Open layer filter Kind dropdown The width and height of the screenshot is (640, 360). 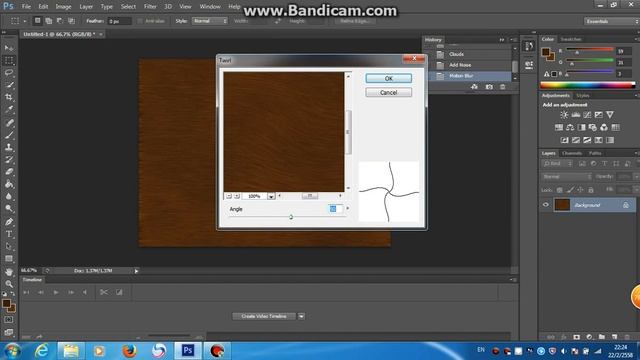point(557,164)
